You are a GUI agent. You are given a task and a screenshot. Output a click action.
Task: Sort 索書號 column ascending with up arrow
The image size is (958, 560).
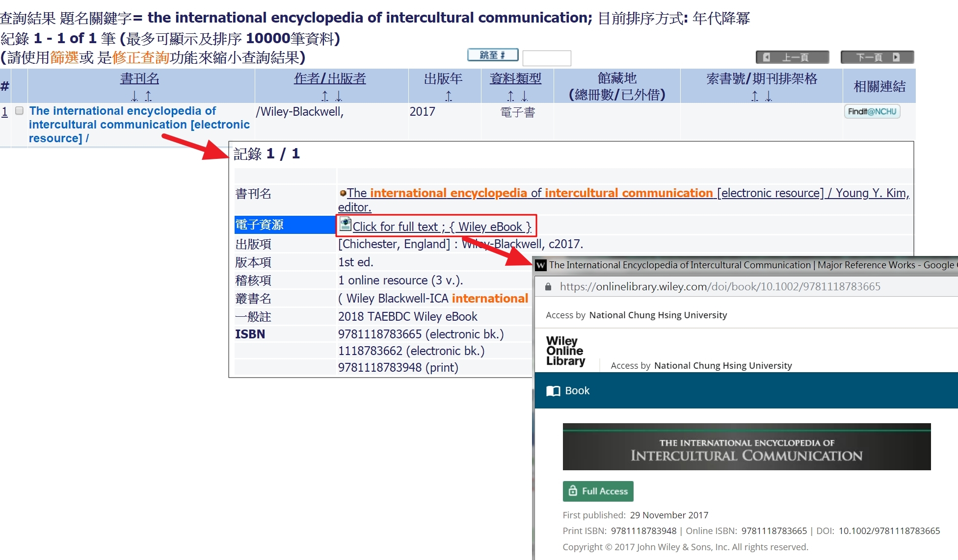pyautogui.click(x=754, y=96)
